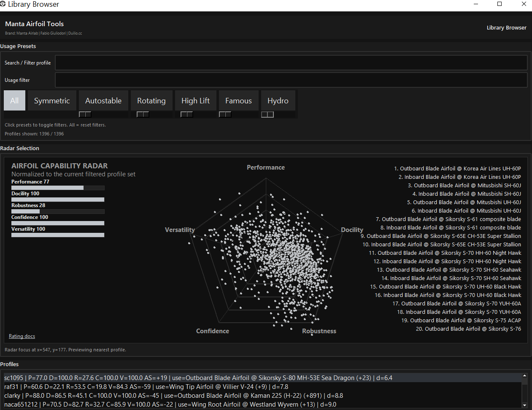This screenshot has width=532, height=410.
Task: Click legend entry for Outboard Blade Airfoil @ Sikorsky S-76
Action: click(468, 329)
